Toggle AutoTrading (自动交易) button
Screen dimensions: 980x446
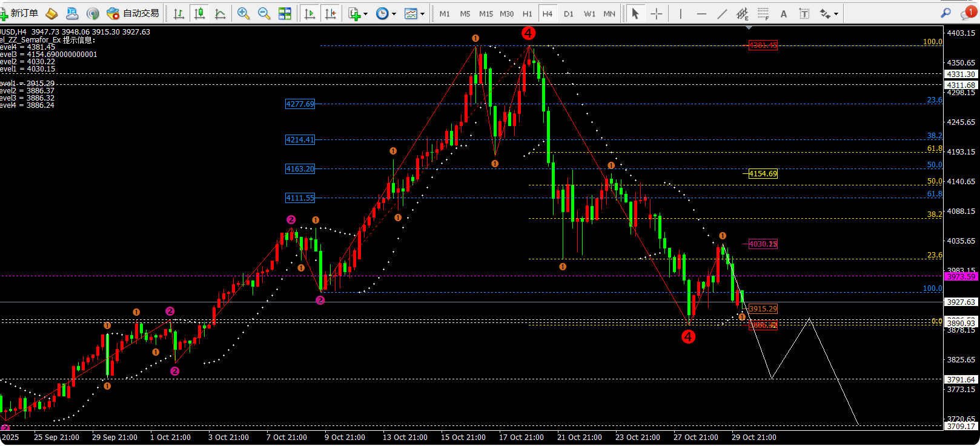(x=133, y=13)
